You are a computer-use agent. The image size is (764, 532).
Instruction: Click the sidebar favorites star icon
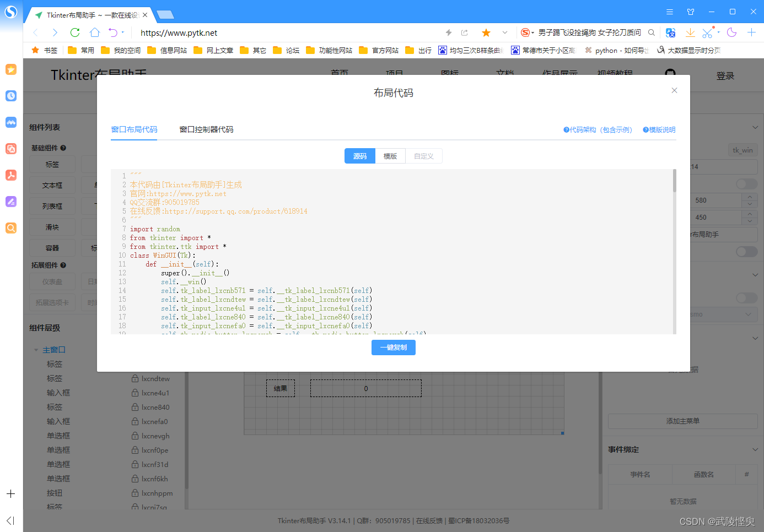coord(11,69)
